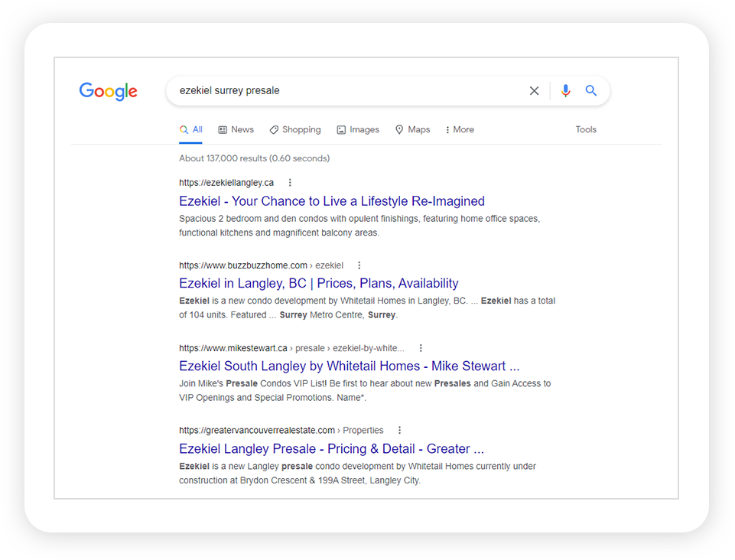
Task: Clear the search box with X icon
Action: 534,90
